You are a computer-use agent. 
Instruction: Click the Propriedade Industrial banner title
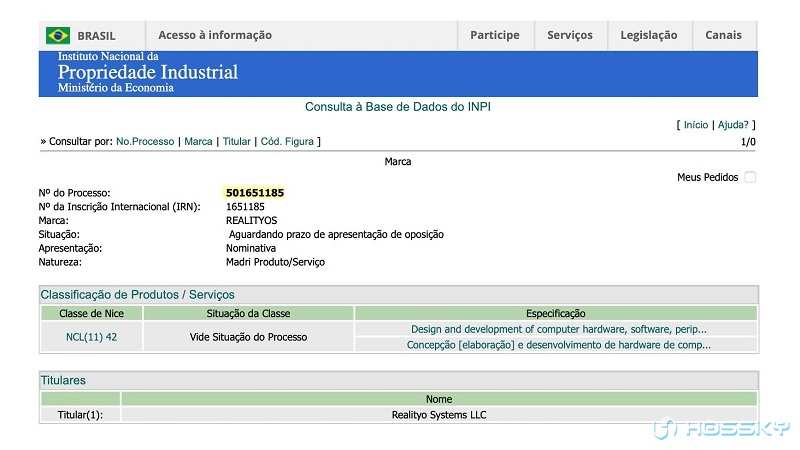tap(147, 72)
